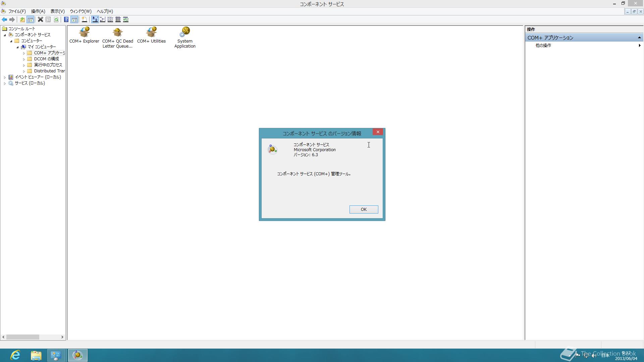Open help with the question mark icon

[x=66, y=19]
